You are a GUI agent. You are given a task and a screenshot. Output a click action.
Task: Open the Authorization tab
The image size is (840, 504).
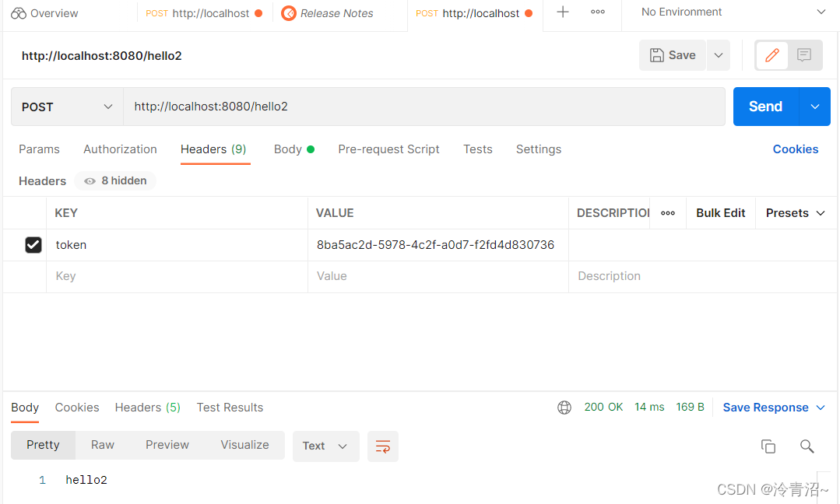(x=120, y=149)
